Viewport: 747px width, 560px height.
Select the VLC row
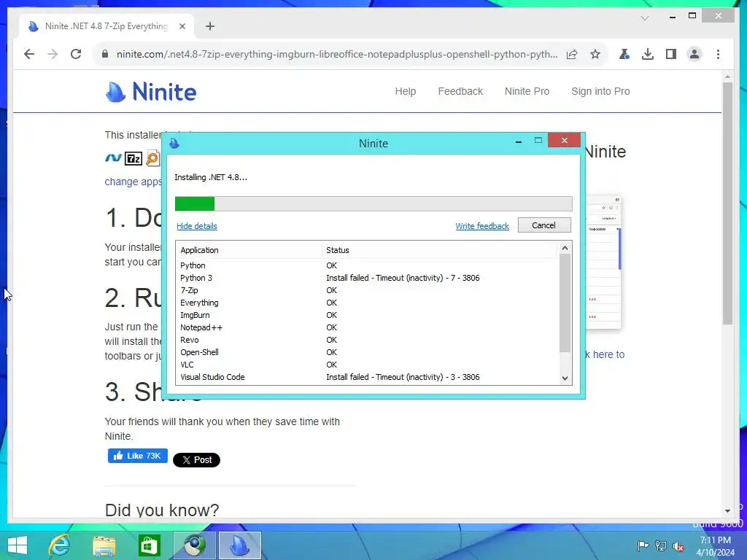(368, 365)
